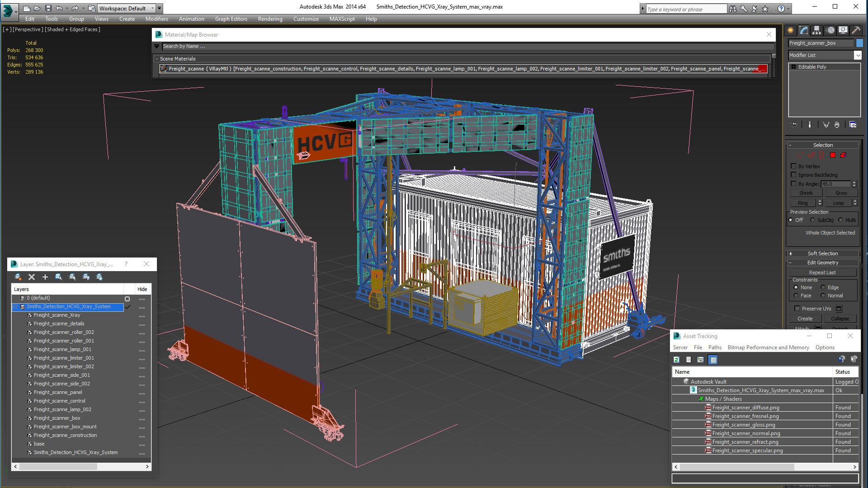Click the Create New Layer icon
The height and width of the screenshot is (488, 868).
18,277
